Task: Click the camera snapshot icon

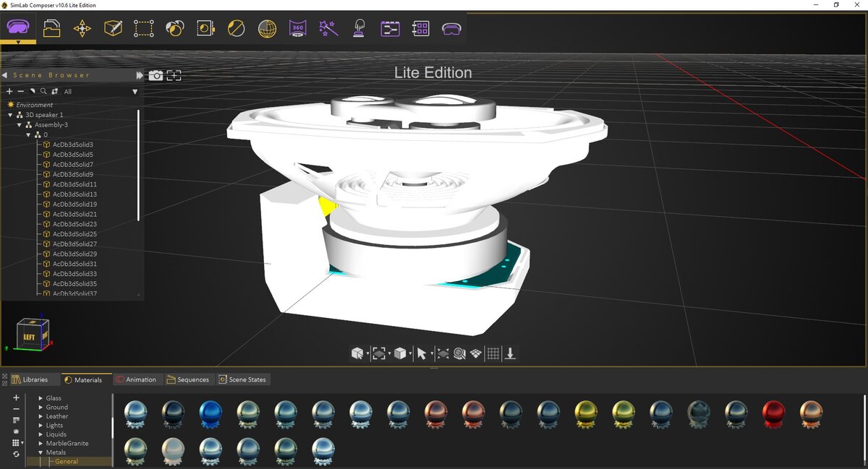Action: tap(156, 75)
